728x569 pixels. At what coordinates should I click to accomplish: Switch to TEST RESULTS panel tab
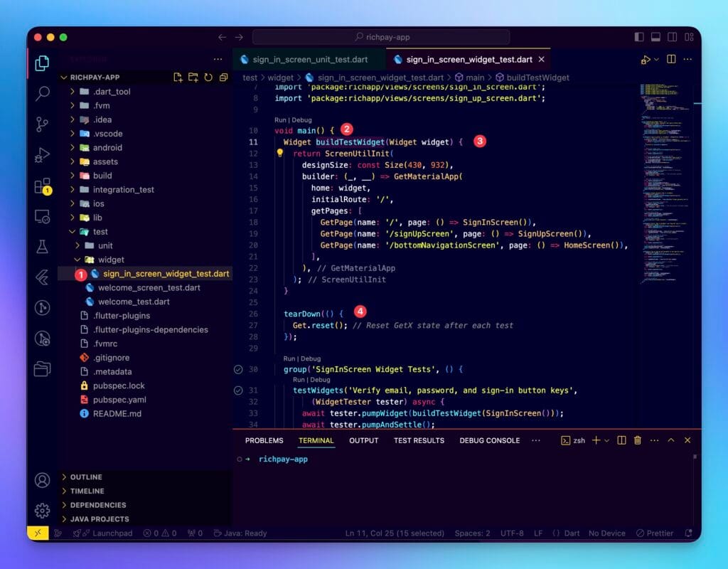419,440
